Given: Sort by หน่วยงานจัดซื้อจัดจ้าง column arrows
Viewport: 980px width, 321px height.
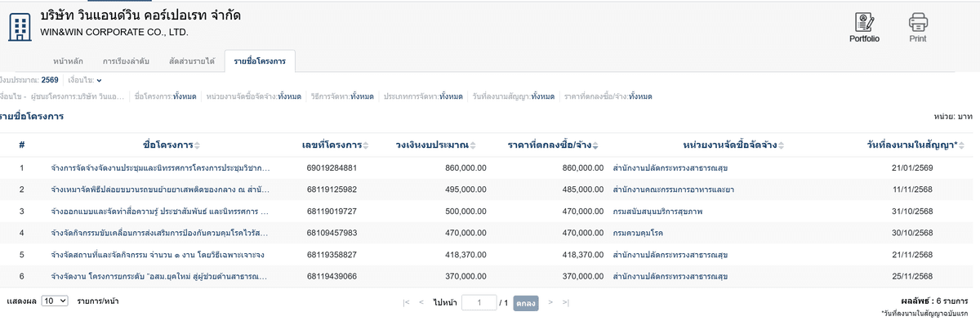Looking at the screenshot, I should point(781,145).
